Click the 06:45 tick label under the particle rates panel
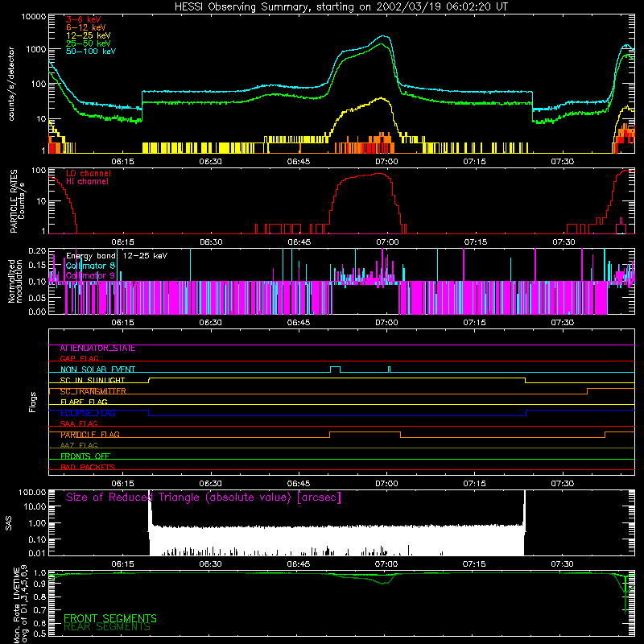644x644 pixels. click(x=299, y=242)
